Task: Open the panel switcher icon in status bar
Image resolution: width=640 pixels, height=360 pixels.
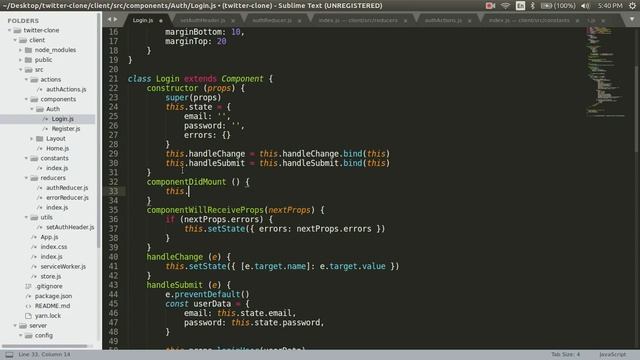Action: tap(9, 354)
